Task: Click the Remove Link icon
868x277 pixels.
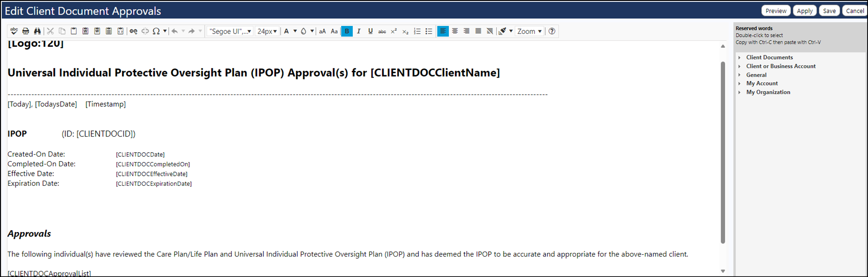Action: pos(145,31)
